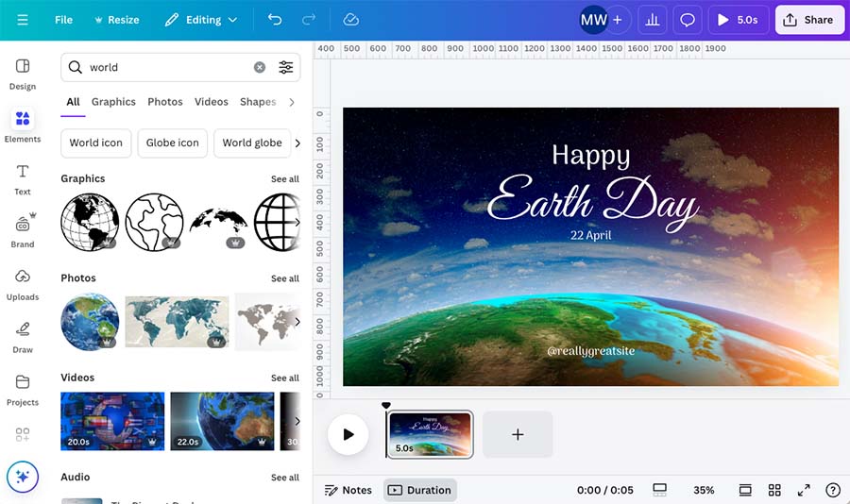
Task: Open the Uploads sidebar panel
Action: tap(23, 284)
